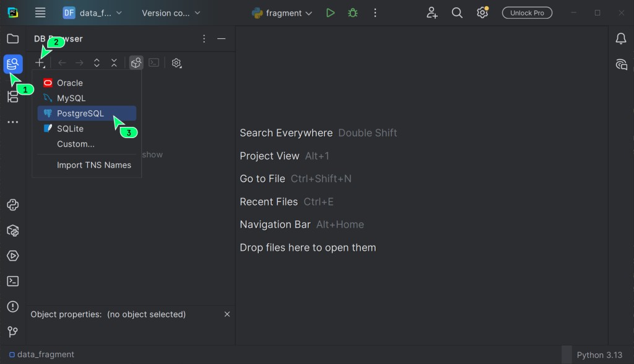Open the Terminal tool window

coord(13,281)
